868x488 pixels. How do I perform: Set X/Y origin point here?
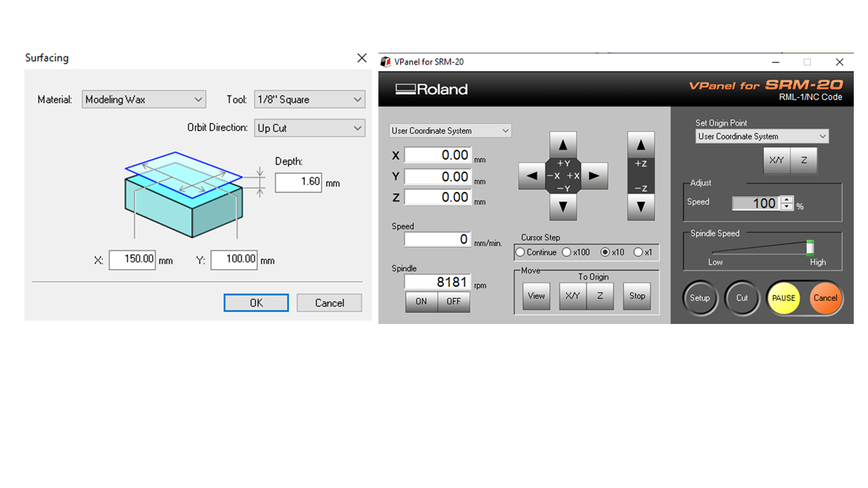pos(776,161)
